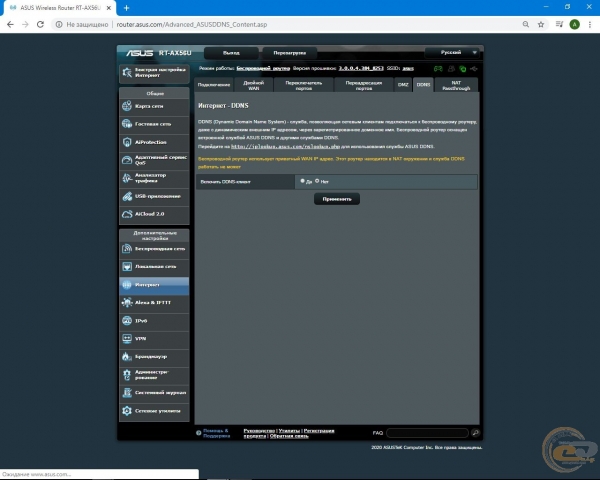Open a new browser tab
Screen dimensions: 600x480
point(127,8)
